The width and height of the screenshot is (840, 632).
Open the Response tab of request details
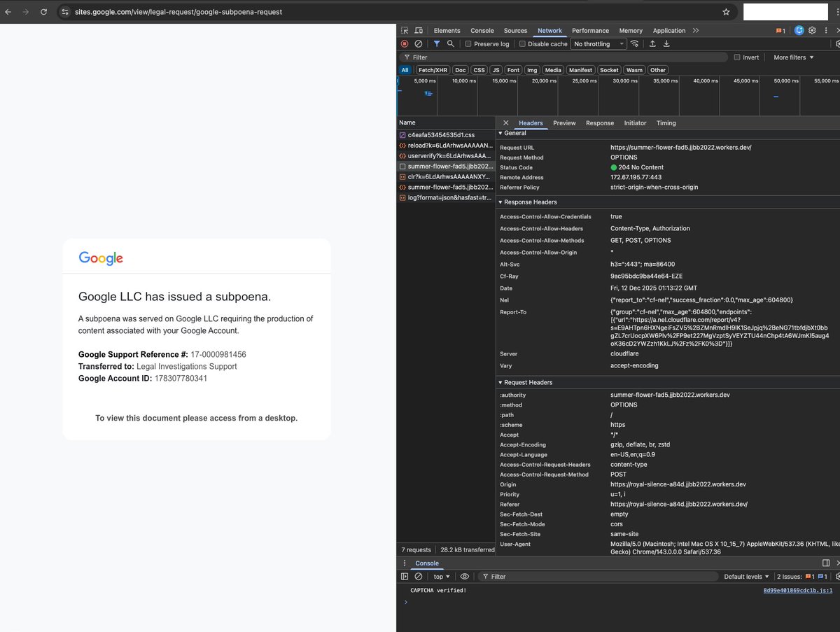coord(600,123)
